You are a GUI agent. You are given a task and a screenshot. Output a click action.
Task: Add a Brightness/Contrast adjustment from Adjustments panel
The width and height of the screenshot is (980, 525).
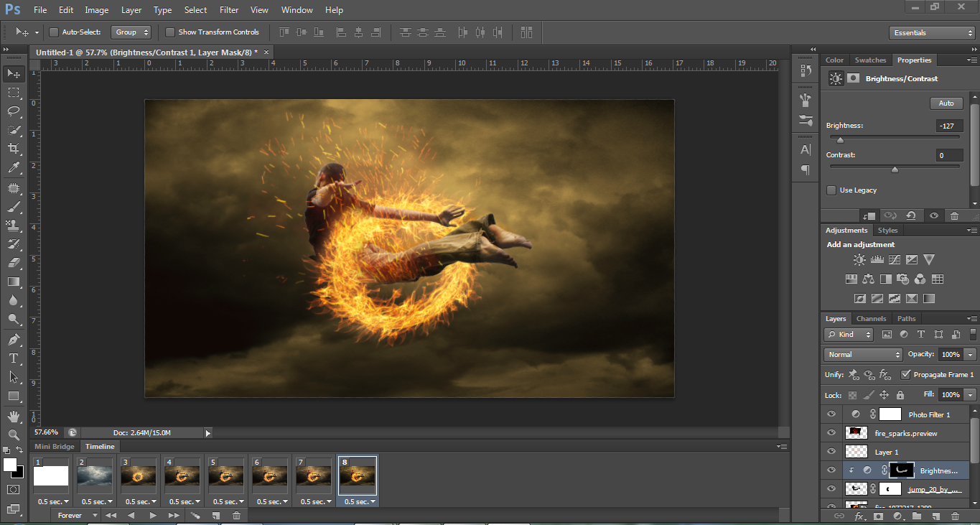859,260
